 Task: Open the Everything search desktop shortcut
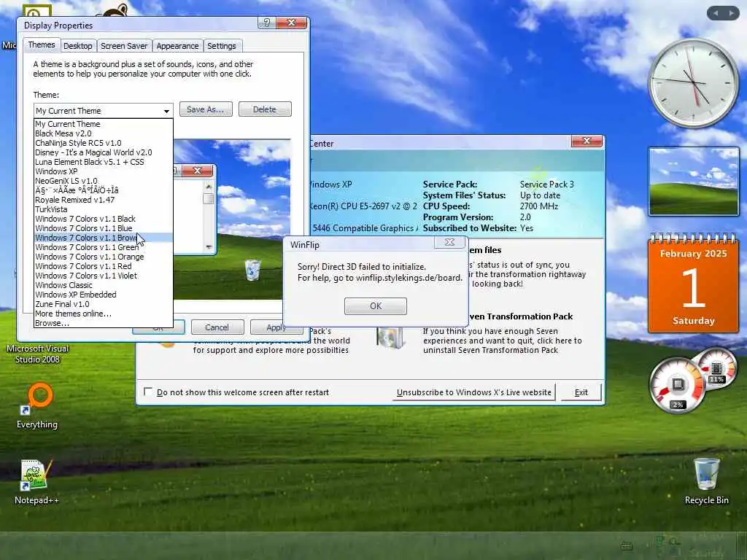37,405
